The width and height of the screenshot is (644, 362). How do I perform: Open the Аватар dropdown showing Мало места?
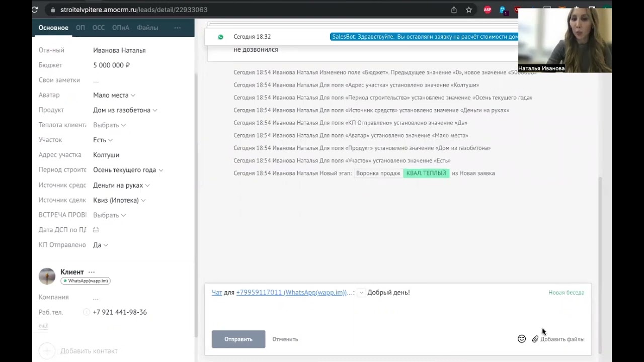pos(114,95)
